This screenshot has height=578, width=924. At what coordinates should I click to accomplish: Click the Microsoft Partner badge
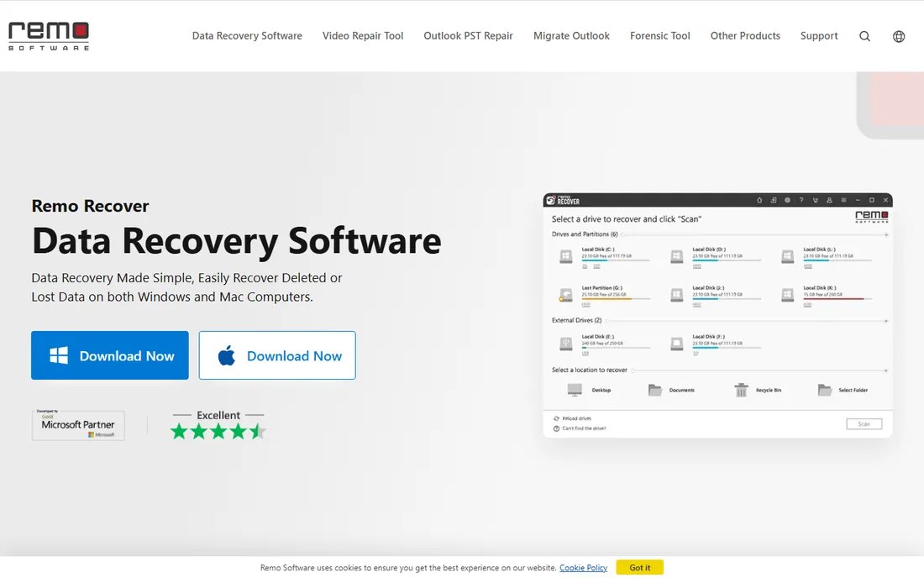click(78, 425)
